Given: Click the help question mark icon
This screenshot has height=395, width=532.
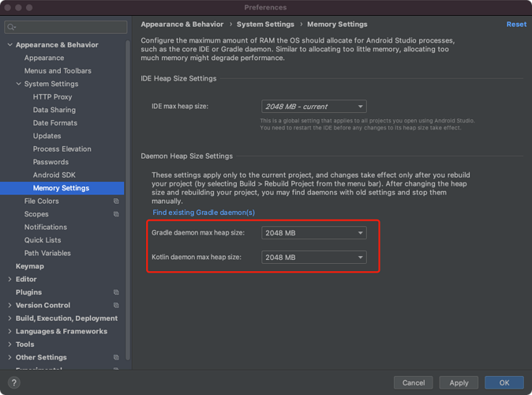Looking at the screenshot, I should (x=13, y=382).
